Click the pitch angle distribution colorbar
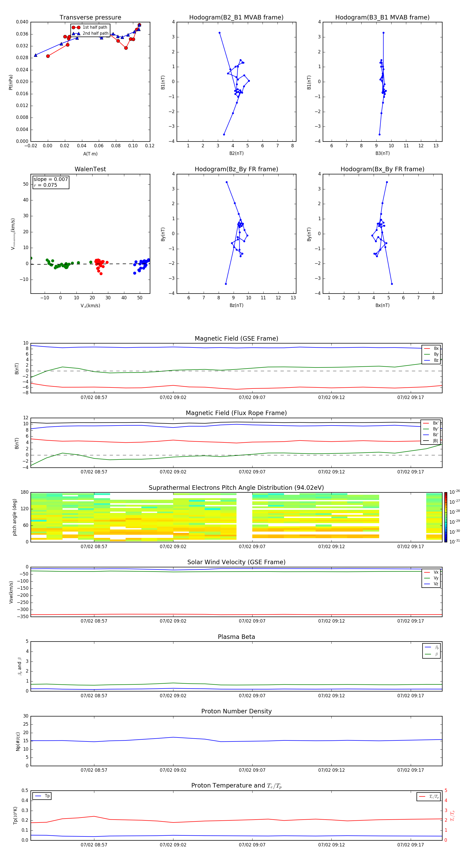473x868 pixels. coord(446,517)
